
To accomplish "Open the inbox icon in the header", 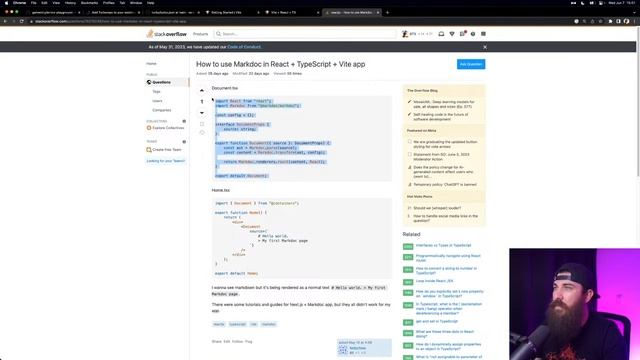I will coord(441,34).
